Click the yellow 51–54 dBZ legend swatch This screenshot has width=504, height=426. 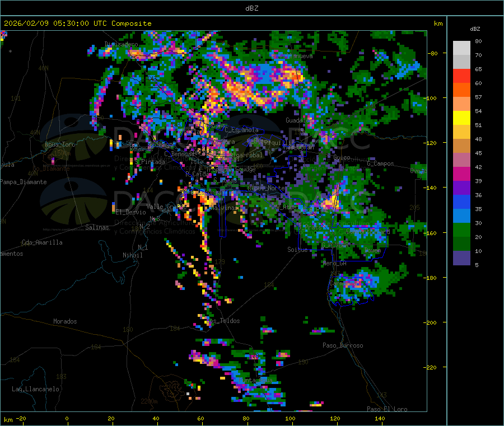pyautogui.click(x=461, y=118)
